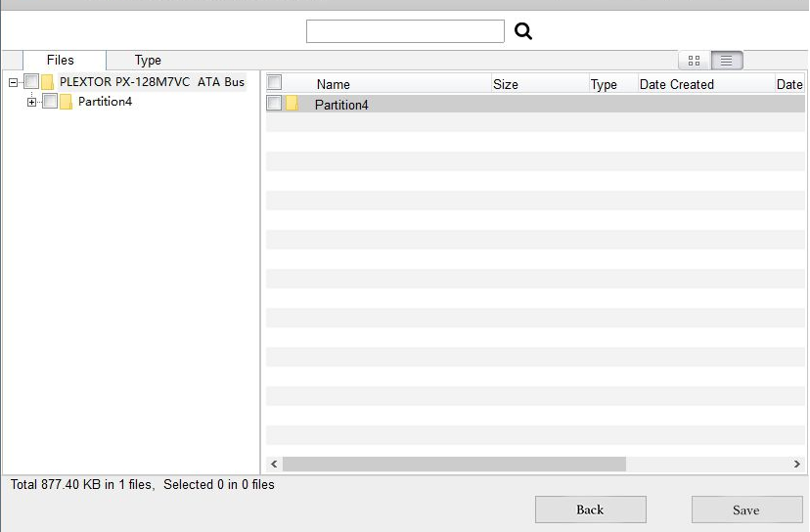Check the PLEXTOR PX-128M7VC drive checkbox
This screenshot has height=532, width=810.
pyautogui.click(x=31, y=81)
